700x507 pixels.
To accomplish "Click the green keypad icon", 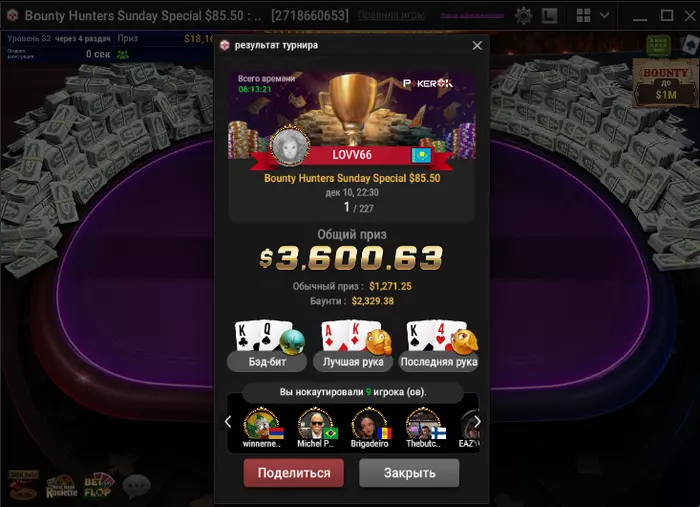I will point(658,45).
